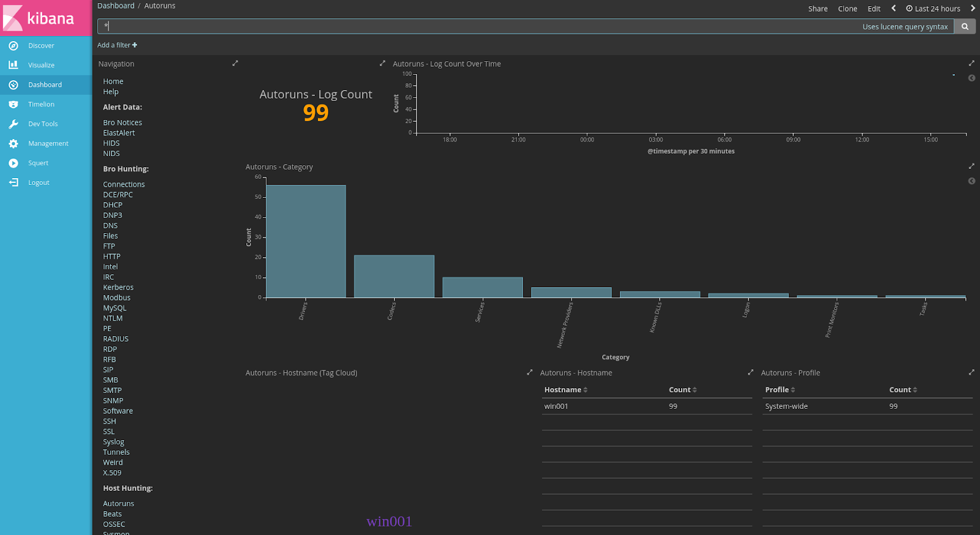Open the OSSEC host hunting link
Viewport: 980px width, 535px height.
[114, 525]
